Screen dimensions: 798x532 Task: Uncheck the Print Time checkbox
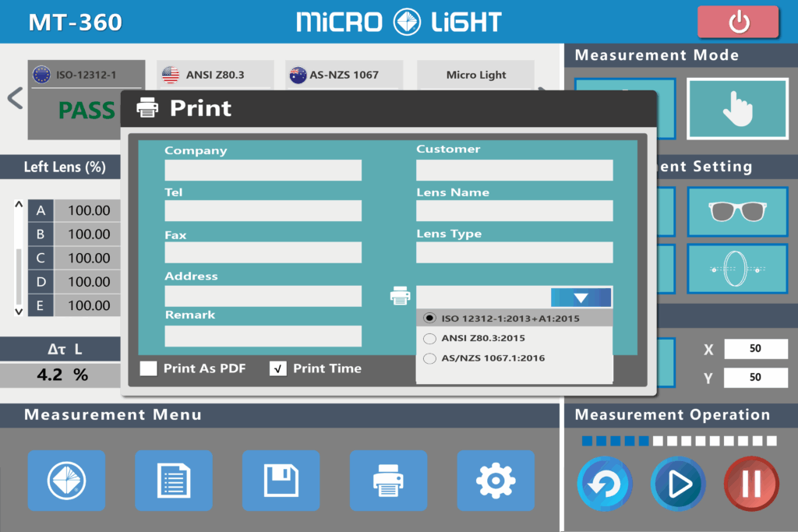click(278, 368)
